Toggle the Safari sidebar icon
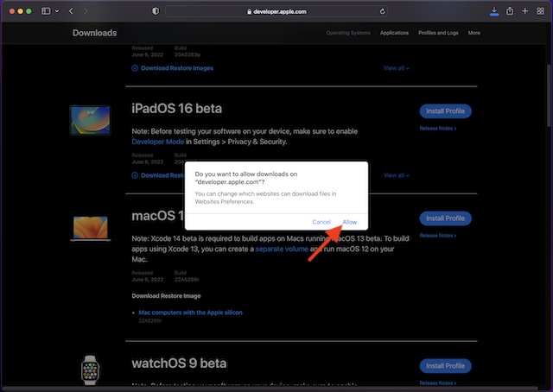Viewport: 553px width, 392px height. pos(46,11)
